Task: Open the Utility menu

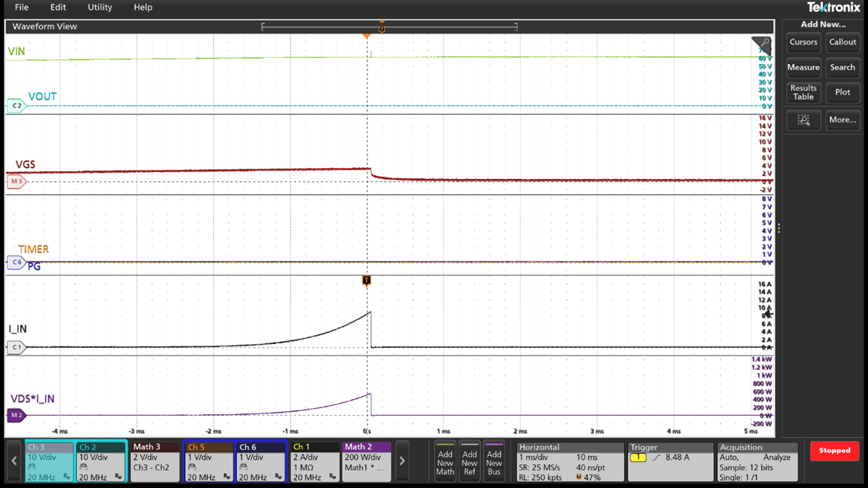Action: (100, 8)
